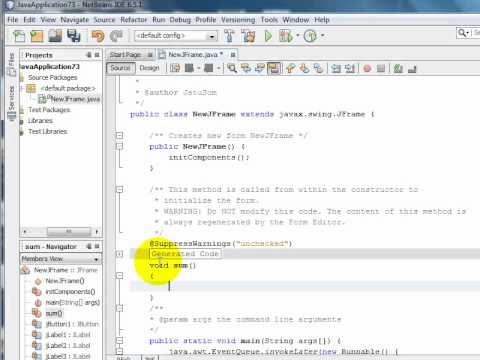Click the Open Project icon
This screenshot has height=360, width=480.
pyautogui.click(x=55, y=36)
